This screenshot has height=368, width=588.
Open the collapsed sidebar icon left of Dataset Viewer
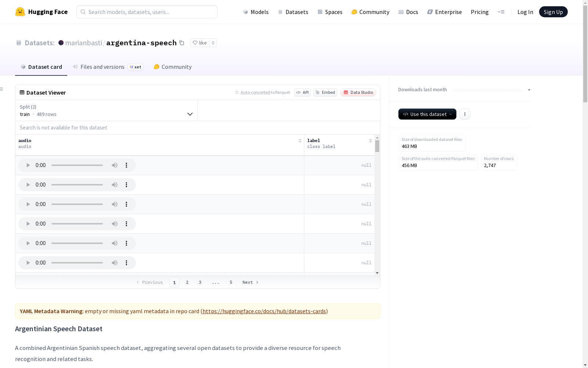tap(2, 89)
